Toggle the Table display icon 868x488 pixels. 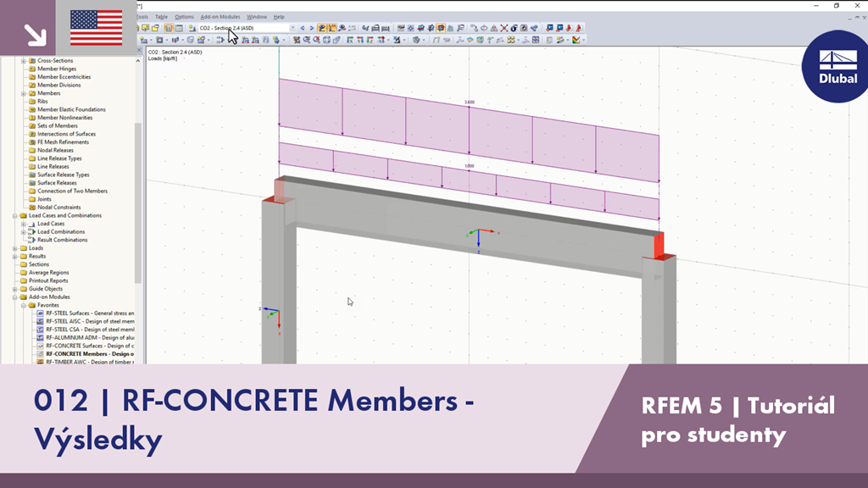[x=179, y=28]
